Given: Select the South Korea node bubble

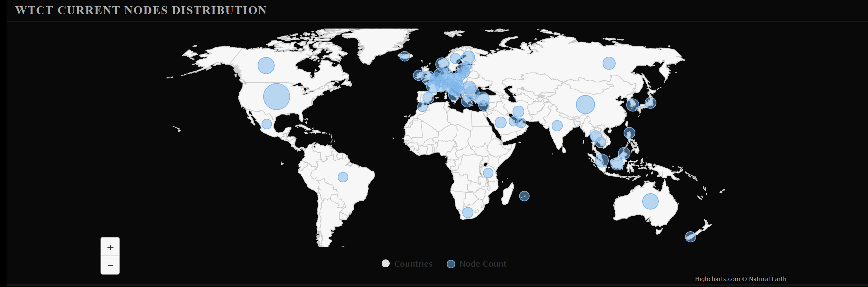Looking at the screenshot, I should [x=632, y=105].
